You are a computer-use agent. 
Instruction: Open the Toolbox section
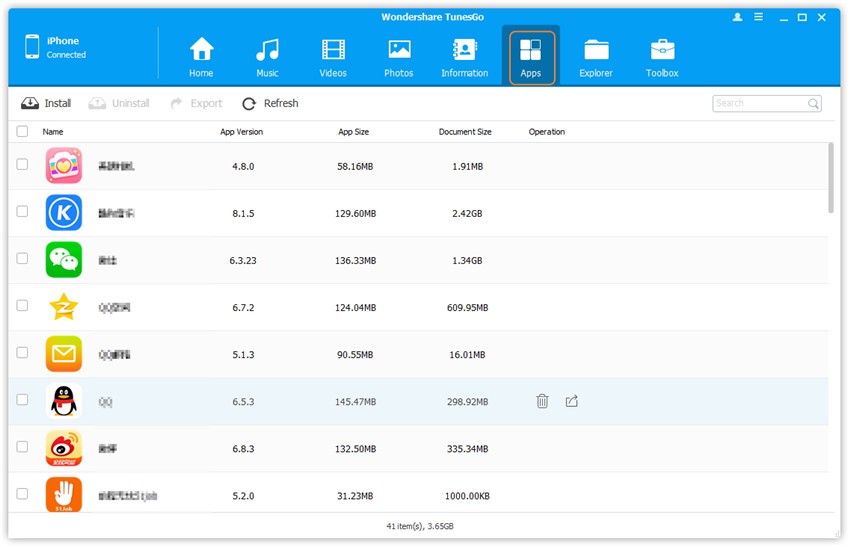[662, 57]
